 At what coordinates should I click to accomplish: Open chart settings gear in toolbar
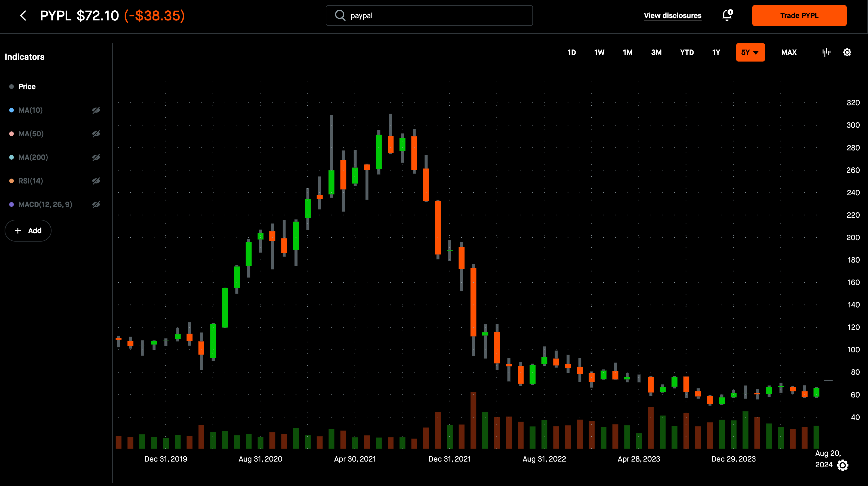pos(847,52)
